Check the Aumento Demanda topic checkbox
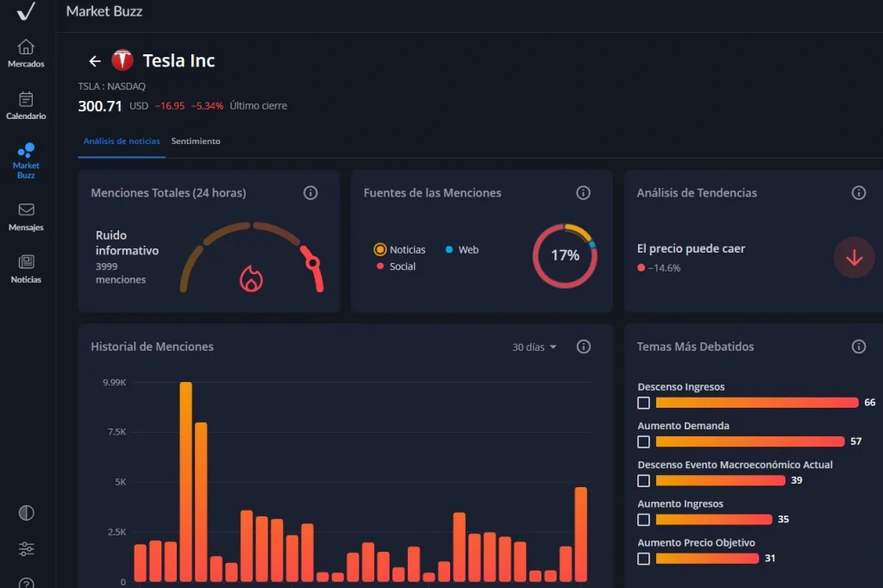The width and height of the screenshot is (883, 588). tap(643, 441)
